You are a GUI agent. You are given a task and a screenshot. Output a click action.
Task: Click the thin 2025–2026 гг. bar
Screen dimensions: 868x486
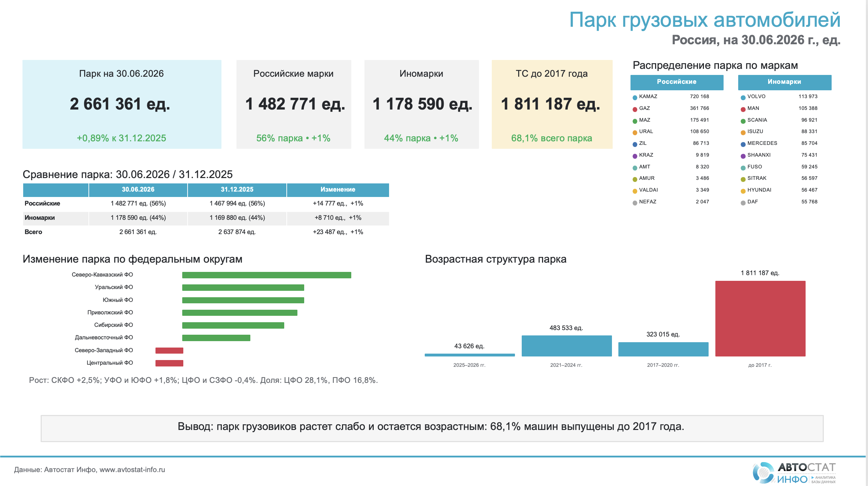point(470,355)
